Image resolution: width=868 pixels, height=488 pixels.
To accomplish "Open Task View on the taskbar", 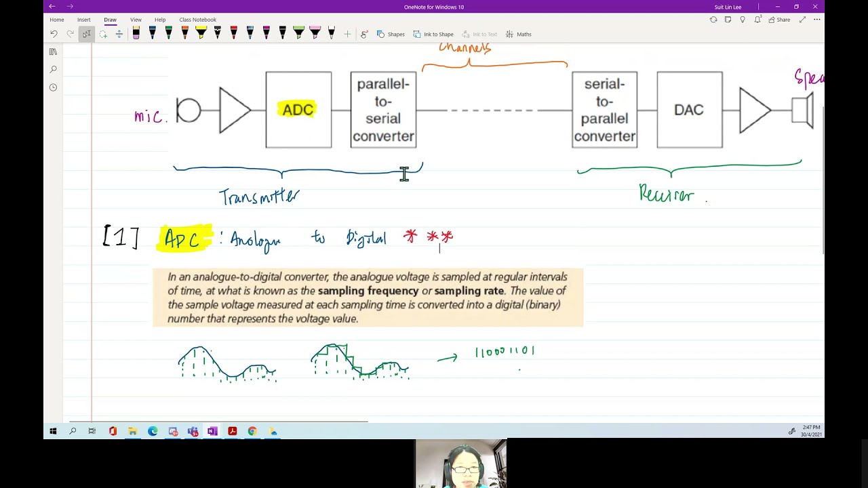I will coord(92,431).
